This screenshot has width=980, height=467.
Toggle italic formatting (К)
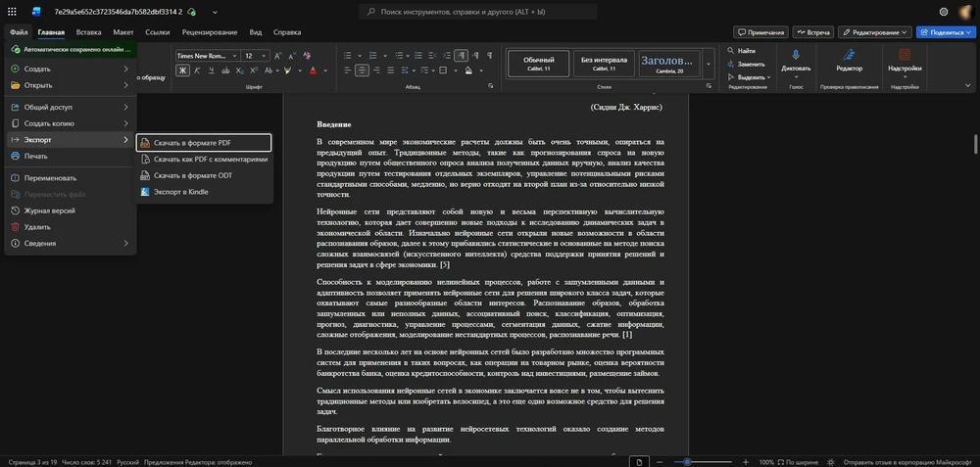click(195, 70)
